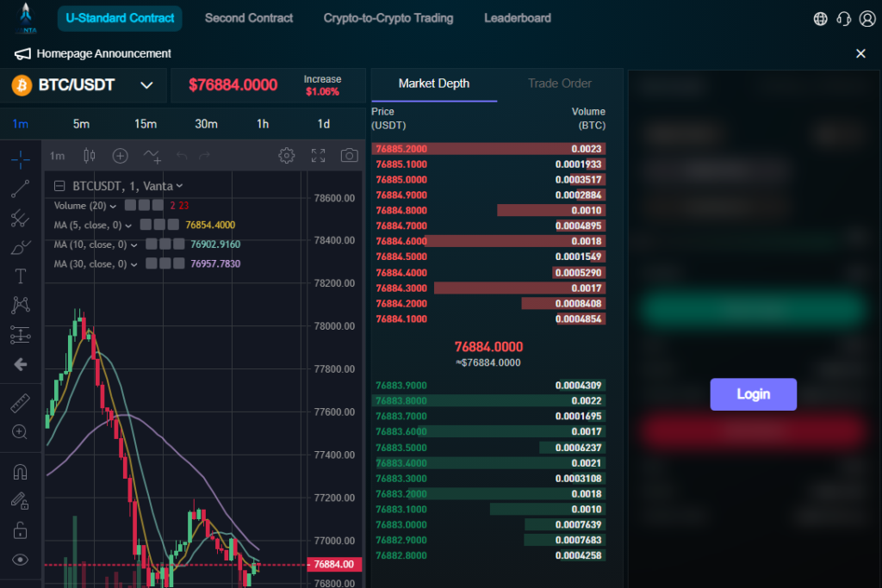Toggle lock all drawing tools icon
Viewport: 882px width, 588px height.
pos(21,530)
